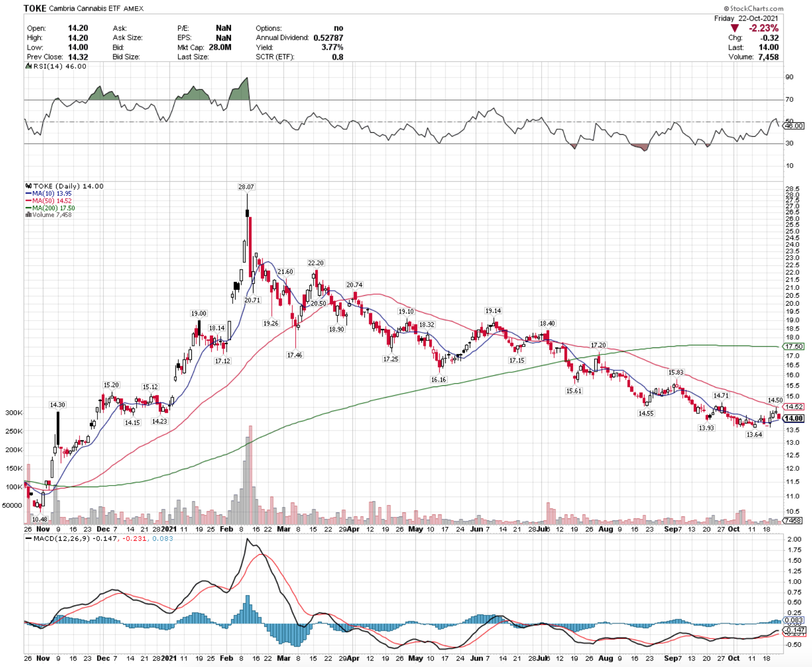This screenshot has width=812, height=667.
Task: Click the 20.50 price low label
Action: tap(319, 303)
